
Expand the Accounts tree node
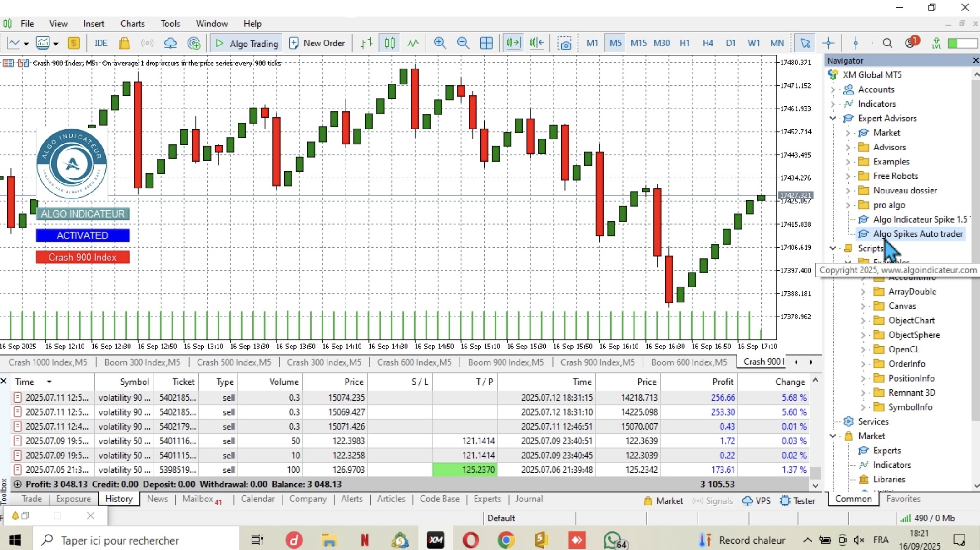(x=833, y=89)
